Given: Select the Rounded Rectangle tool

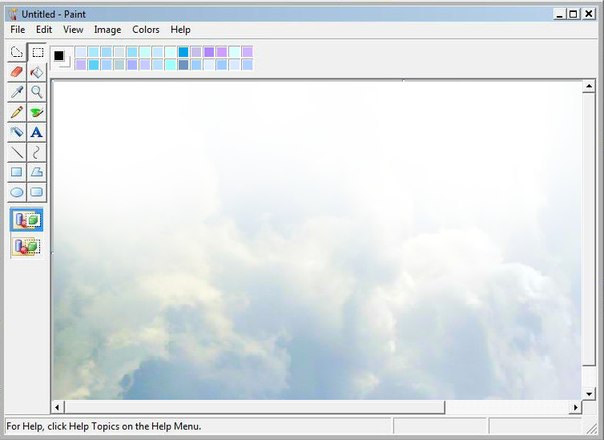Looking at the screenshot, I should tap(37, 192).
